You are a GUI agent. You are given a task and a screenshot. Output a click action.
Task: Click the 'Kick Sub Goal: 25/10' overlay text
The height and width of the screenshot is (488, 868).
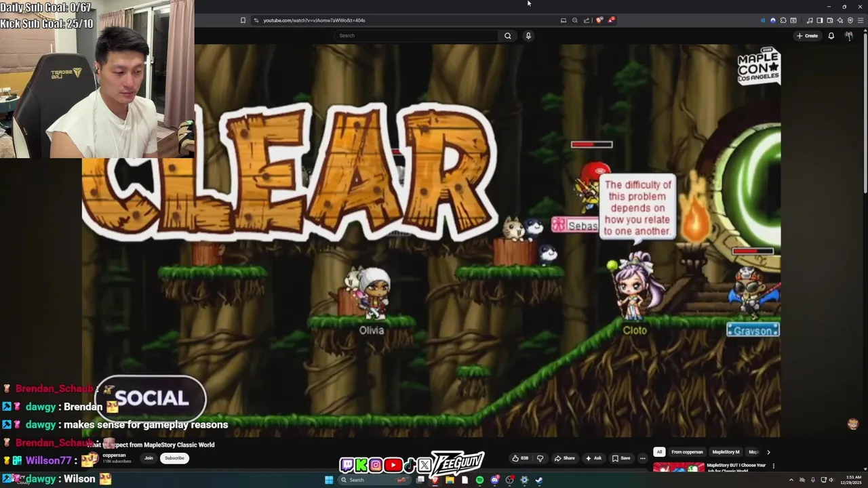point(47,23)
